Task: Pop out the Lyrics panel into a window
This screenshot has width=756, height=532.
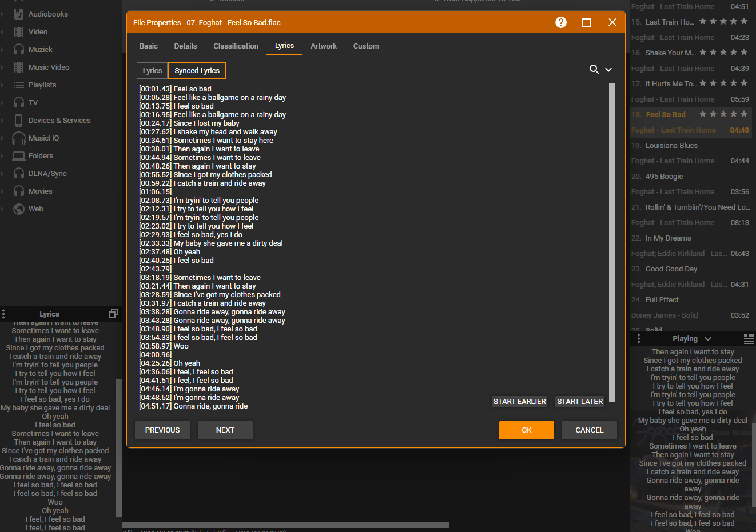Action: click(113, 313)
